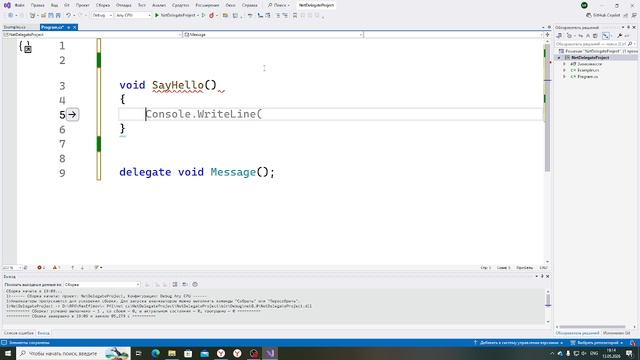640x360 pixels.
Task: Click the Console.WriteLine( suggestion text
Action: pyautogui.click(x=204, y=114)
